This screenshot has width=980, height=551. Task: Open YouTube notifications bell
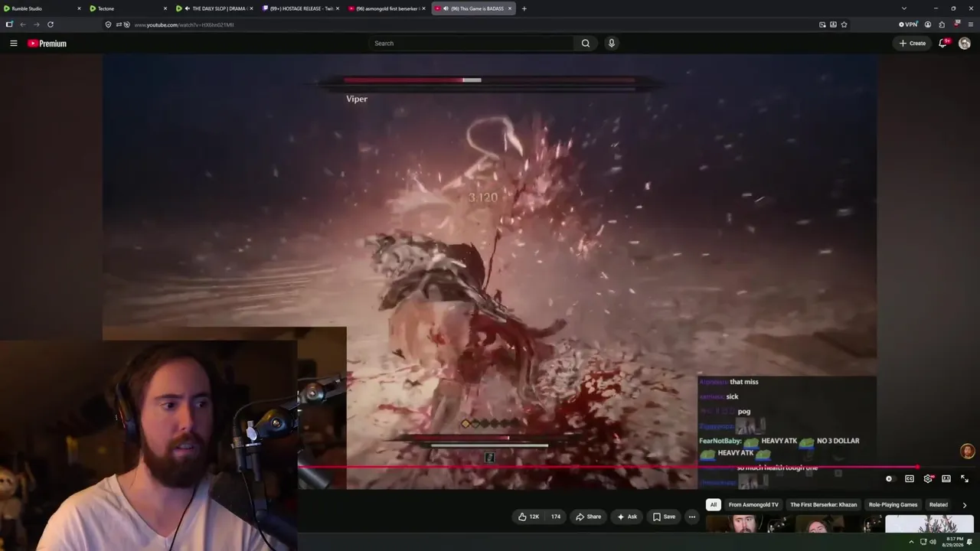[x=943, y=44]
